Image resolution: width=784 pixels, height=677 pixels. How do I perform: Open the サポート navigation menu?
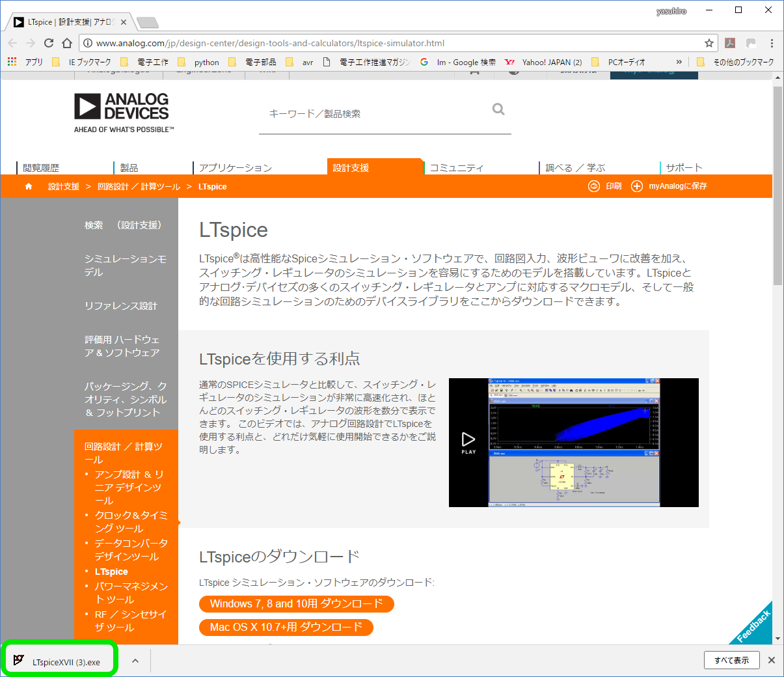coord(684,168)
